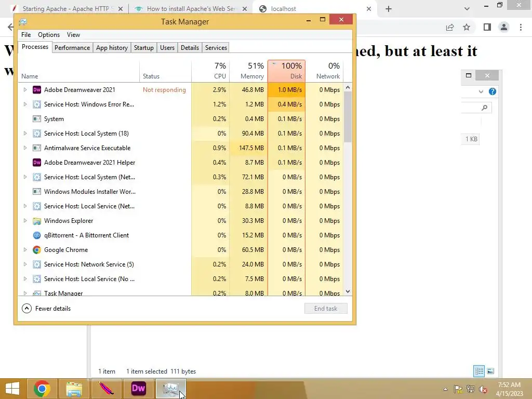The width and height of the screenshot is (532, 399).
Task: Click the Service Host: Network Service (5) icon
Action: click(37, 264)
